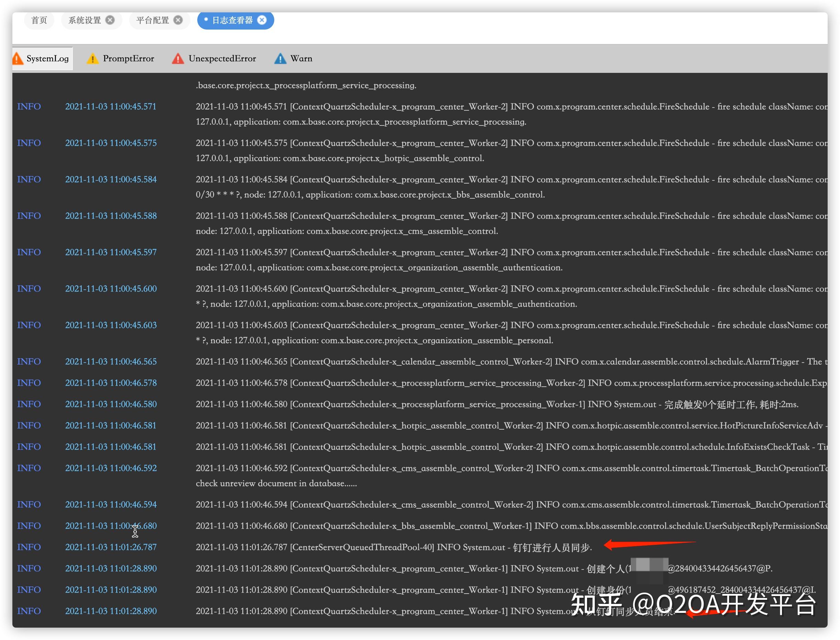
Task: Switch to the UnexpectedError log tab
Action: click(x=222, y=59)
